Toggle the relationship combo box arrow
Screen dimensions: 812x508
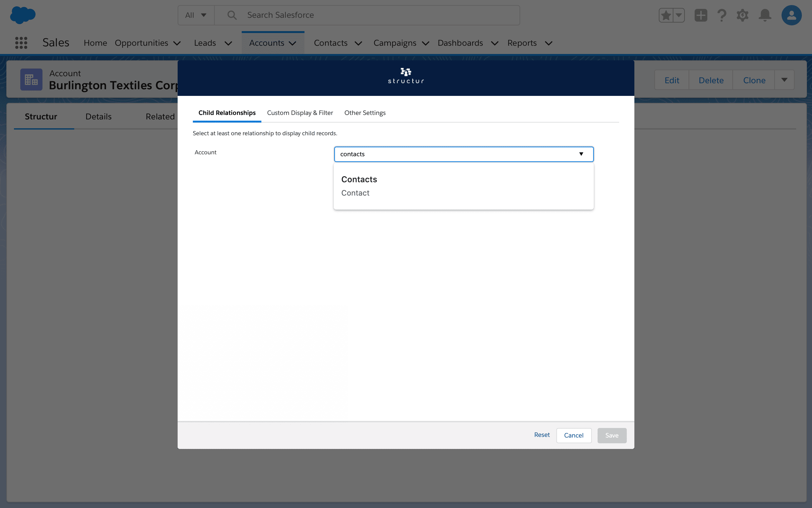(581, 154)
